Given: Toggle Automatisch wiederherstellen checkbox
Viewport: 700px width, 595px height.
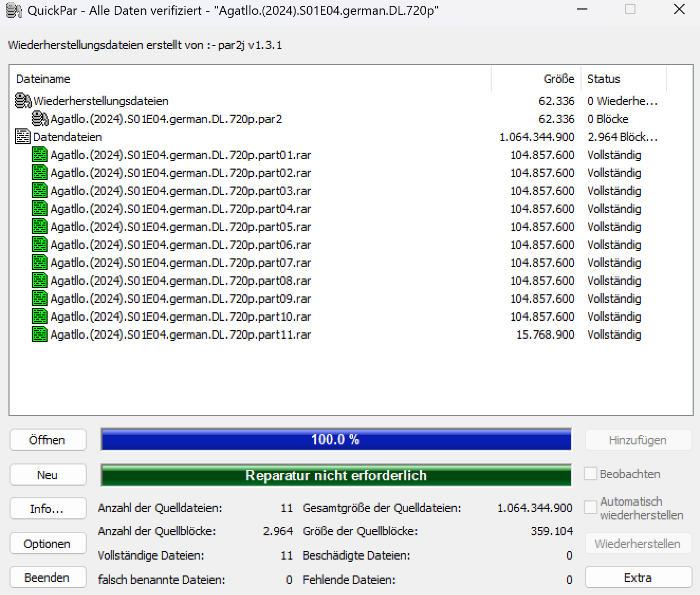Looking at the screenshot, I should [x=591, y=508].
